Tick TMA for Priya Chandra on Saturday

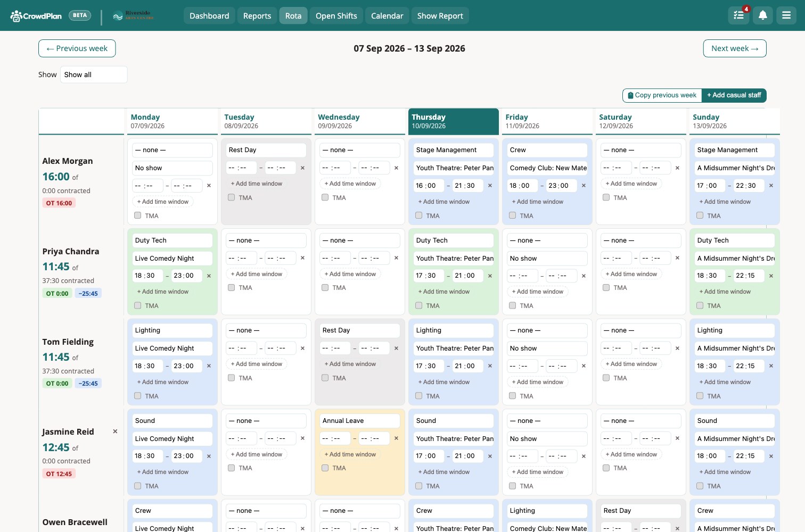point(606,287)
